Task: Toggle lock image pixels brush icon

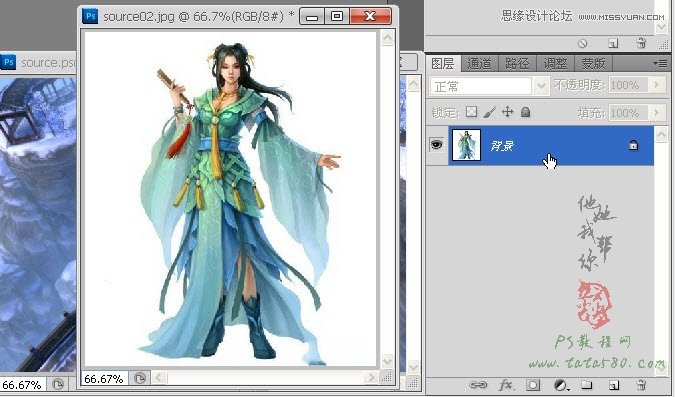Action: [489, 112]
